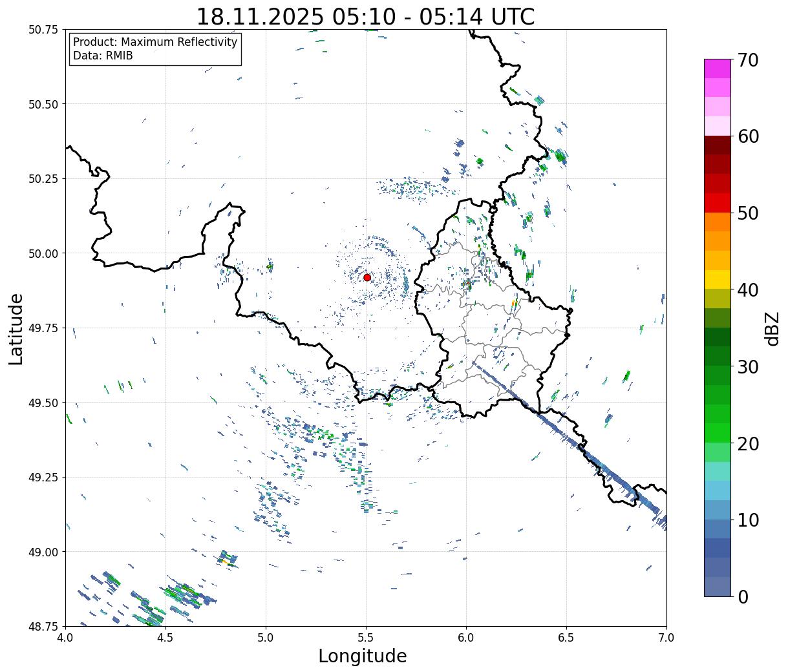The height and width of the screenshot is (672, 788).
Task: Click the bright red swatch at 50 dBZ
Action: (x=718, y=203)
